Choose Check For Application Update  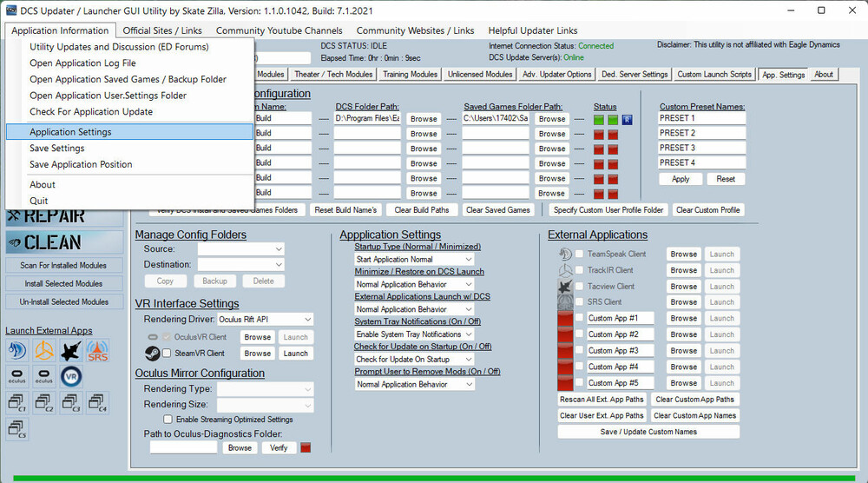(129, 111)
